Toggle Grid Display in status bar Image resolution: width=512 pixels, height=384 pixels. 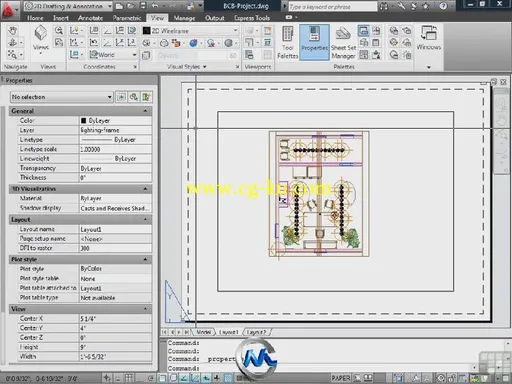(129, 378)
